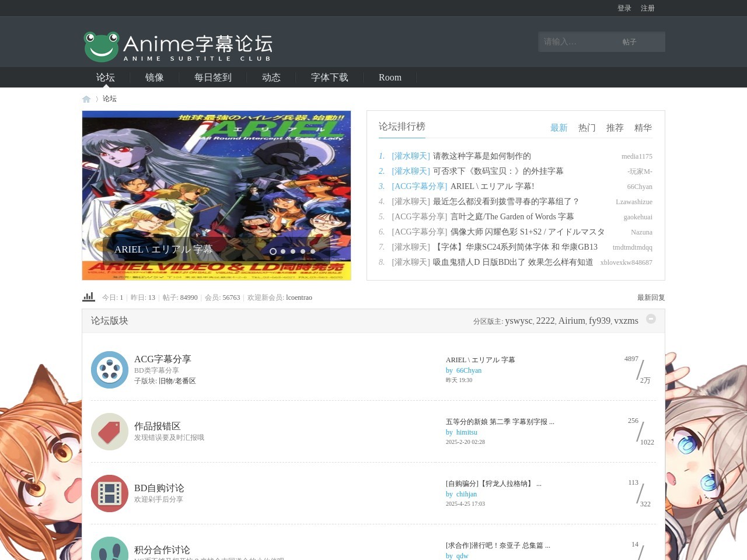747x560 pixels.
Task: Open last poster chihjan profile
Action: (466, 494)
